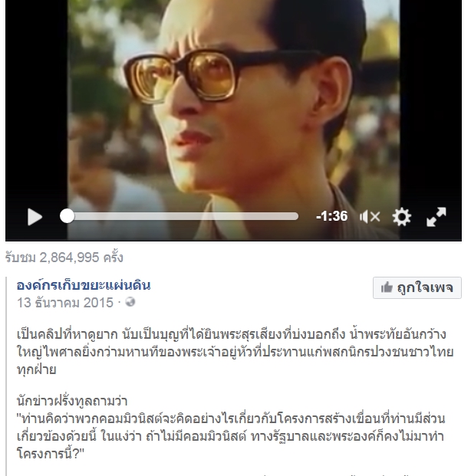Jump to middle of video progress bar
The height and width of the screenshot is (476, 471).
[183, 216]
